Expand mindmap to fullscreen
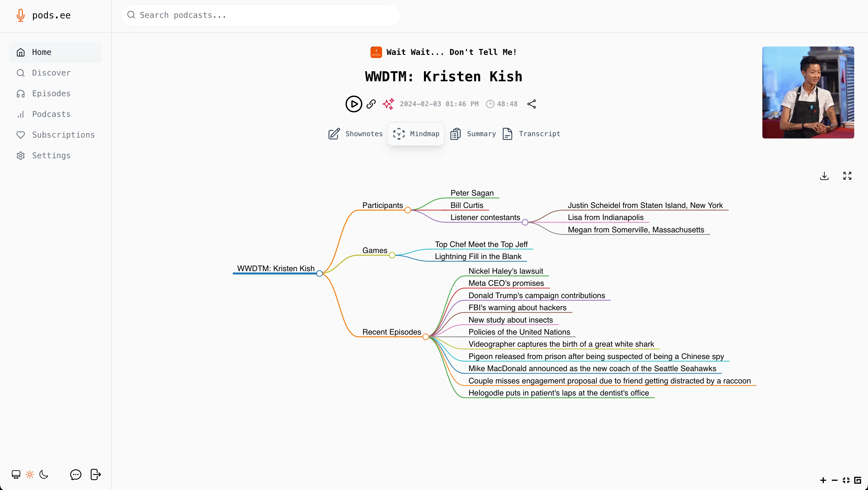The height and width of the screenshot is (490, 868). [x=847, y=176]
